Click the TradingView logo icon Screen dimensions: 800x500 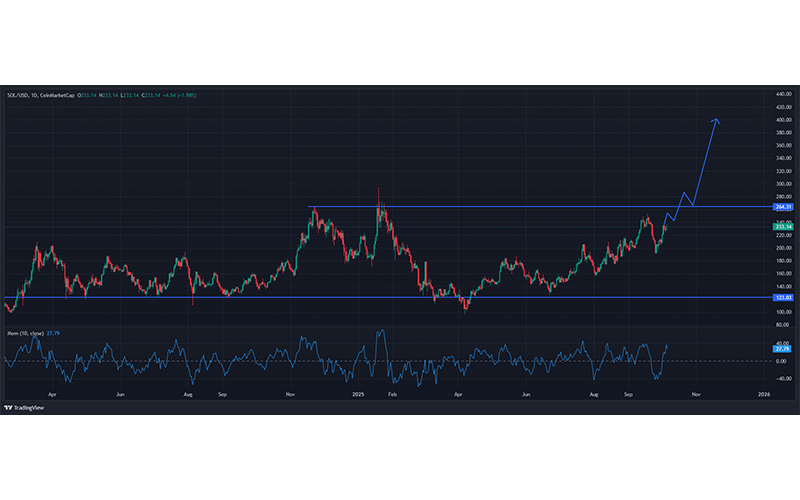pyautogui.click(x=10, y=408)
